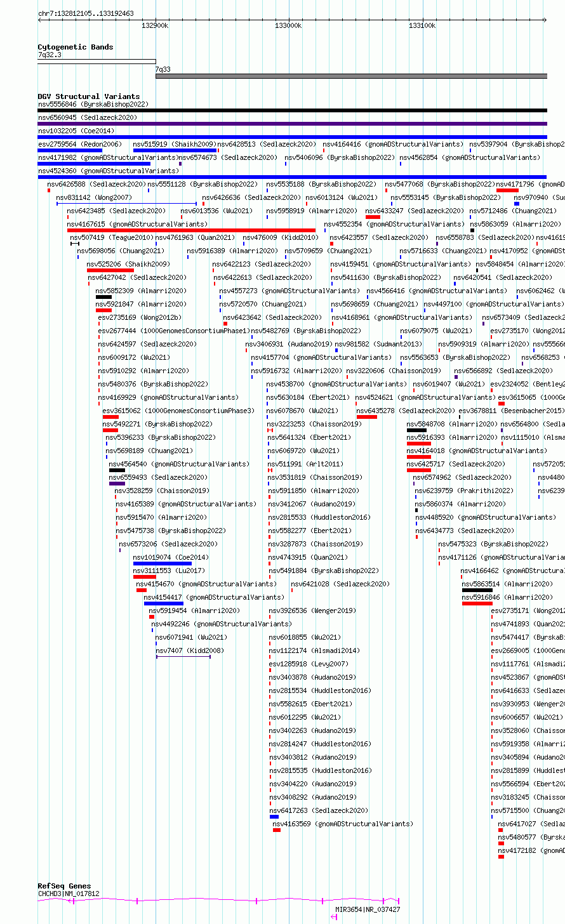The height and width of the screenshot is (924, 565).
Task: Select variant nsv981582 (Sudmant2013)
Action: tap(378, 344)
